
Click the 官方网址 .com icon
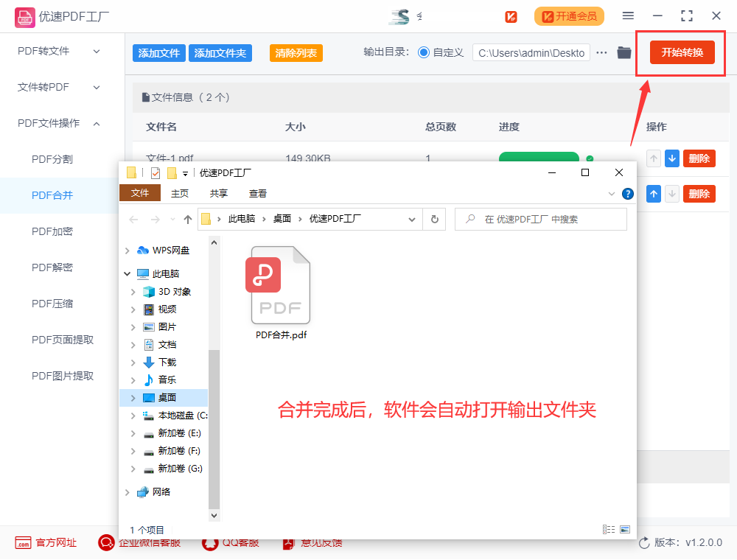click(x=23, y=542)
